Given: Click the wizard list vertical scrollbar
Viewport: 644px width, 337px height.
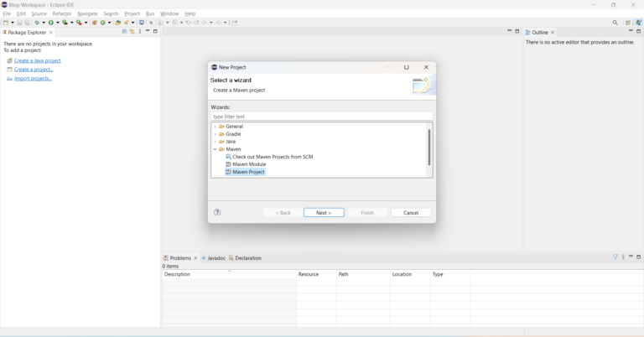Looking at the screenshot, I should click(429, 148).
